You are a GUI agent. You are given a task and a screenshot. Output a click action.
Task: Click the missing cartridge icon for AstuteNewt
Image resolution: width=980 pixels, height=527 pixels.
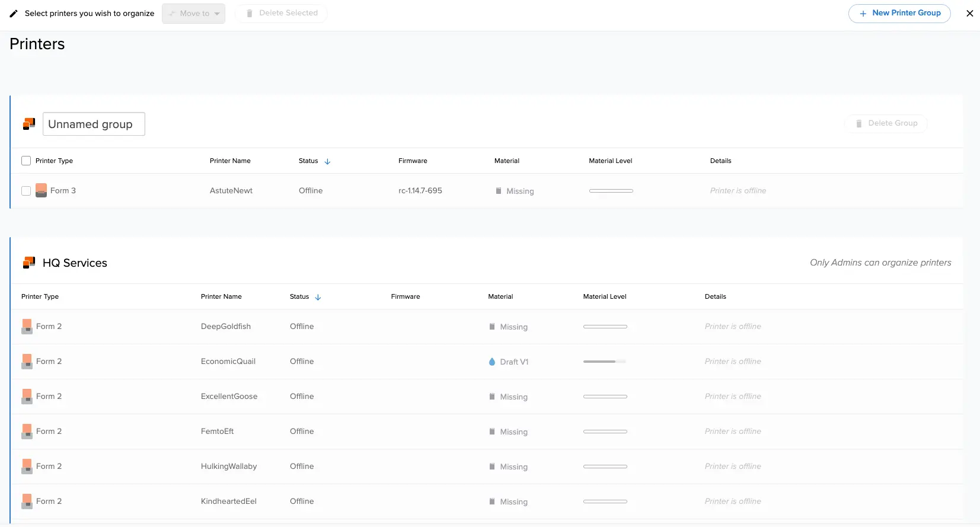pyautogui.click(x=499, y=191)
